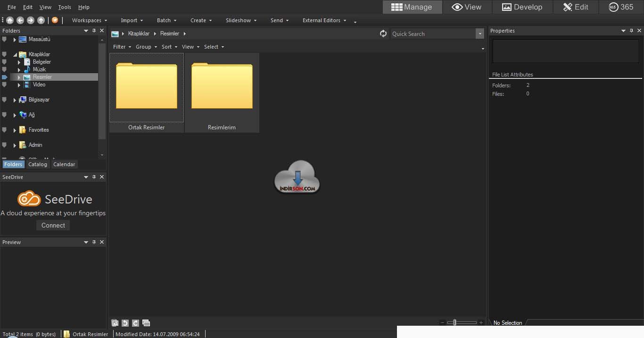The width and height of the screenshot is (644, 338).
Task: Expand the Favorites tree node
Action: coord(15,130)
